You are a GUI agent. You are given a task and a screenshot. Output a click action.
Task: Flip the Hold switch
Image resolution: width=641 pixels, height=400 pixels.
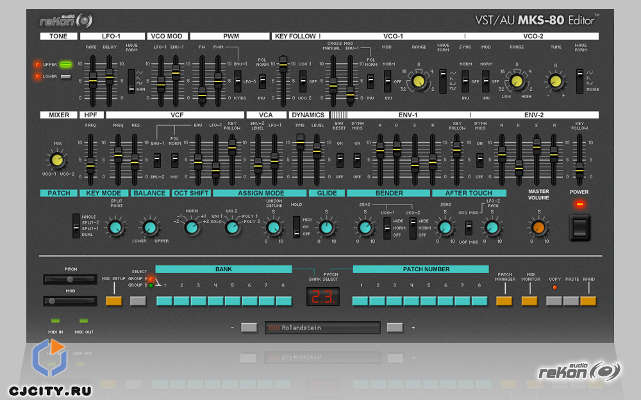(297, 227)
